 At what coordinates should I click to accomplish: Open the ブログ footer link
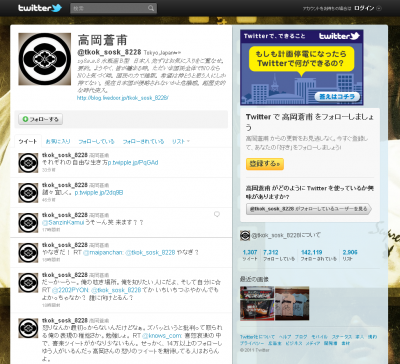click(301, 337)
